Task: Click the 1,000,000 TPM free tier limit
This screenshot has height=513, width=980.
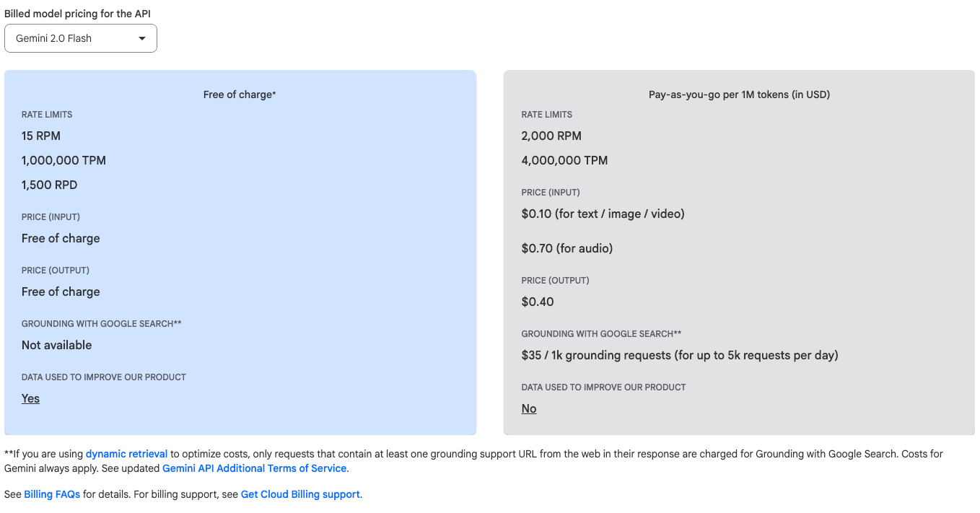Action: click(x=64, y=160)
